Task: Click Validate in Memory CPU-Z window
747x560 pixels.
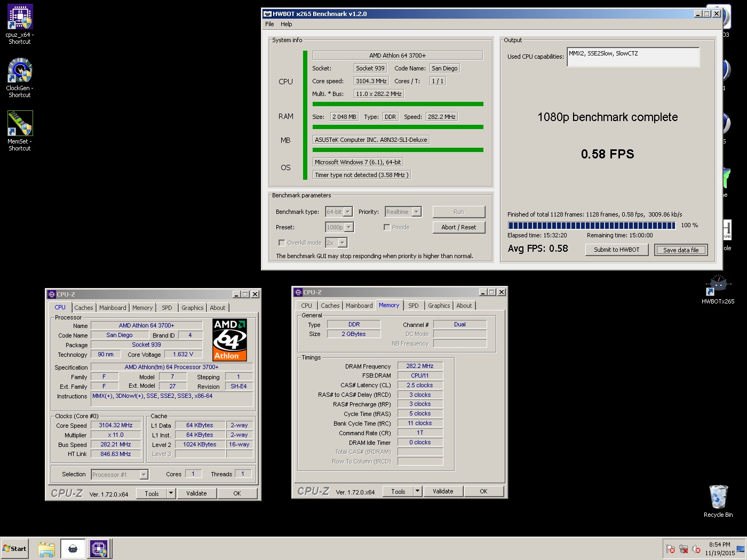Action: click(443, 491)
